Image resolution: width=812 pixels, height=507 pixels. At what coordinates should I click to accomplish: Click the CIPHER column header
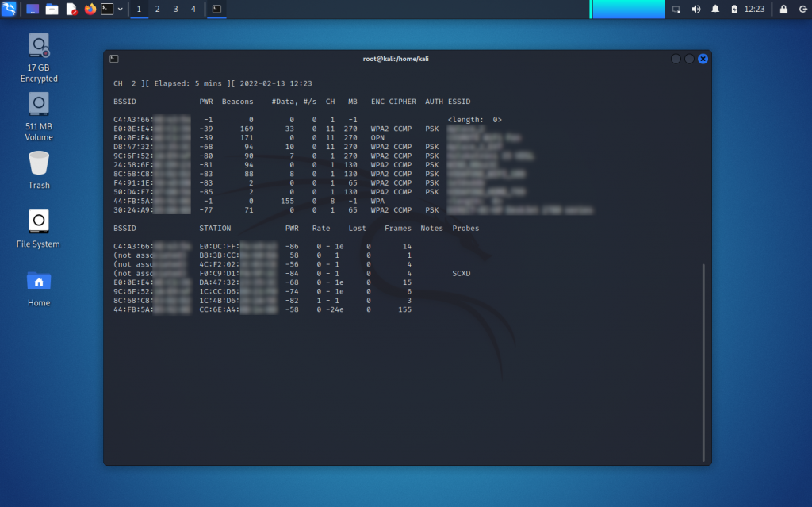402,102
